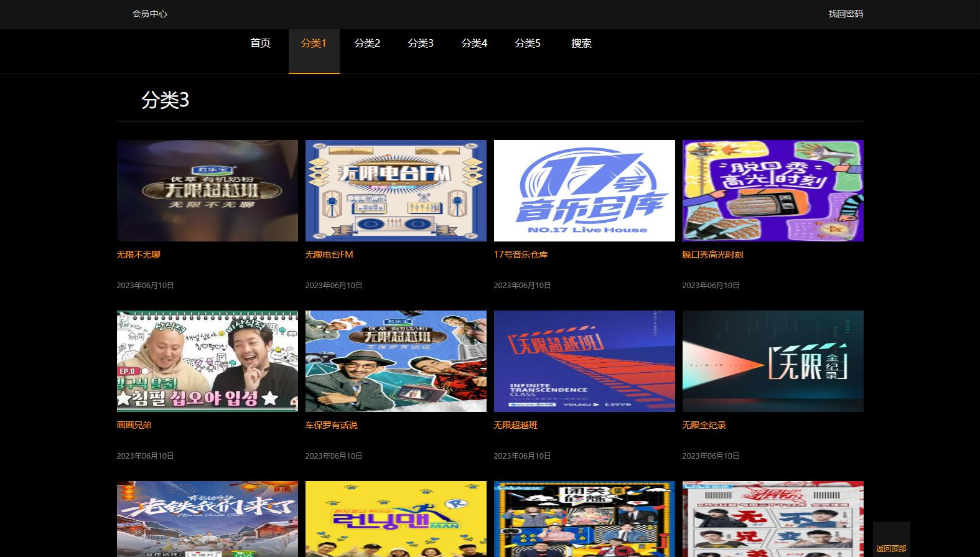980x557 pixels.
Task: Open the 车保罗有话说 poster thumbnail
Action: click(396, 361)
